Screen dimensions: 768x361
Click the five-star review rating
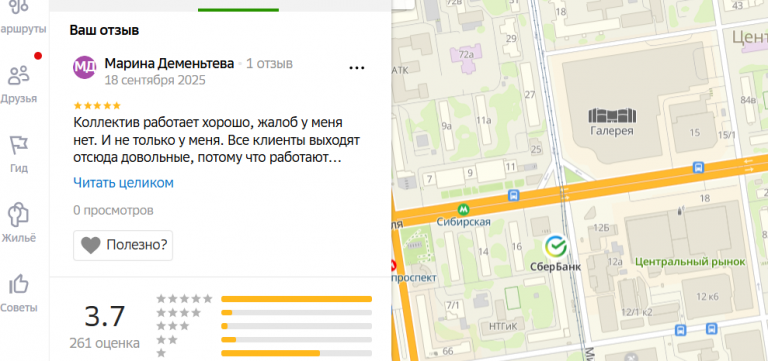point(96,106)
